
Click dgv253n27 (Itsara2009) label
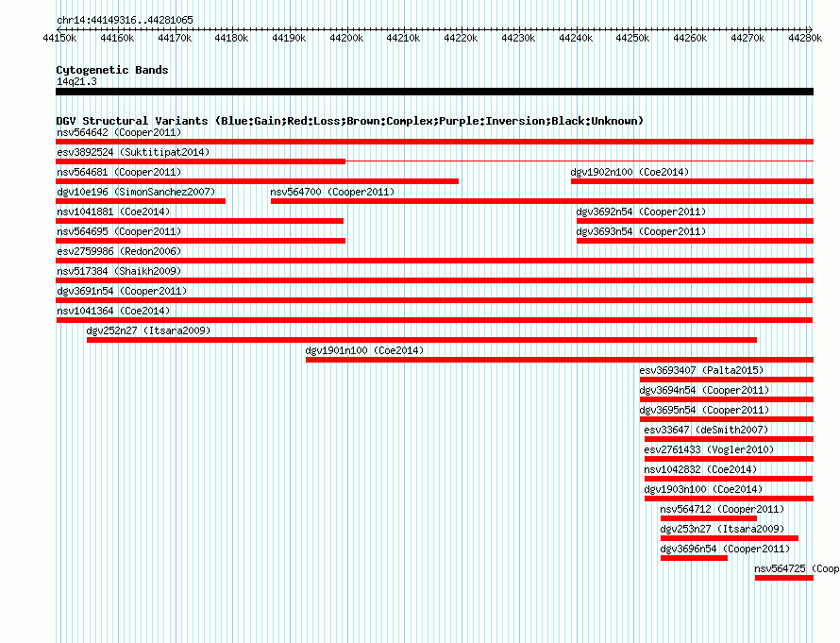tap(722, 529)
